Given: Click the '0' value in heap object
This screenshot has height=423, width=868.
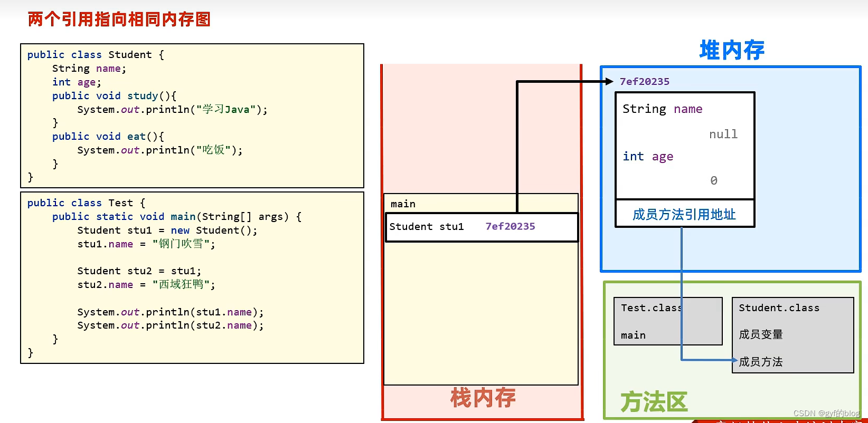Looking at the screenshot, I should (714, 180).
